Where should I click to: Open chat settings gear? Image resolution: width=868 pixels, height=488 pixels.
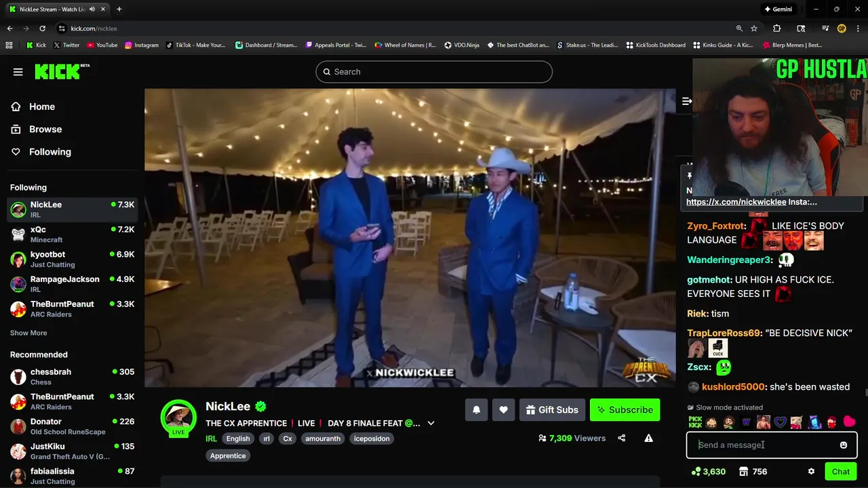click(x=811, y=472)
